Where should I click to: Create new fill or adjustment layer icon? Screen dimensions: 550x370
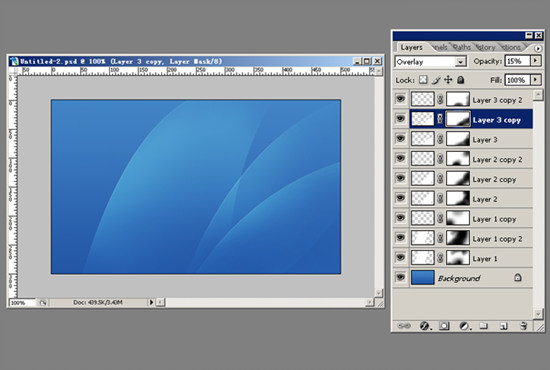464,326
